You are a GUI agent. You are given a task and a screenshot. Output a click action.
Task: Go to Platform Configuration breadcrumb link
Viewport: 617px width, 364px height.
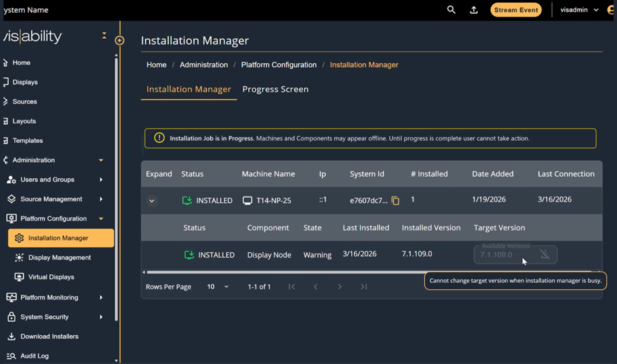coord(279,65)
